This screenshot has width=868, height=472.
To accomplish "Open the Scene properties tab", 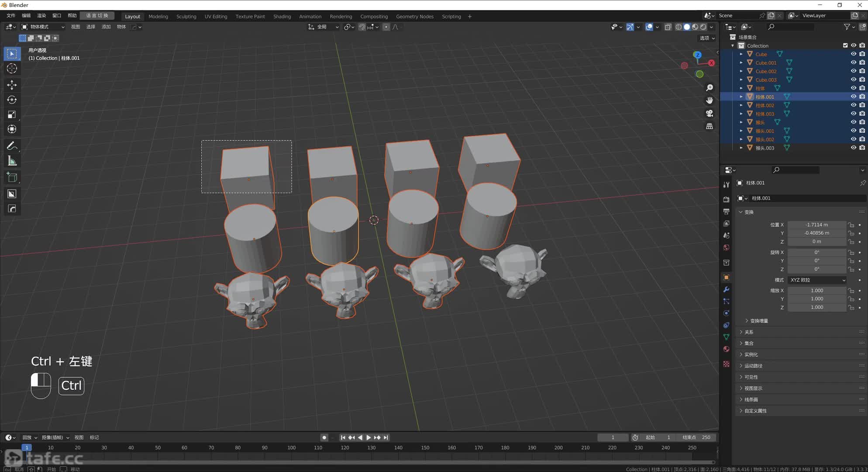I will pyautogui.click(x=726, y=236).
